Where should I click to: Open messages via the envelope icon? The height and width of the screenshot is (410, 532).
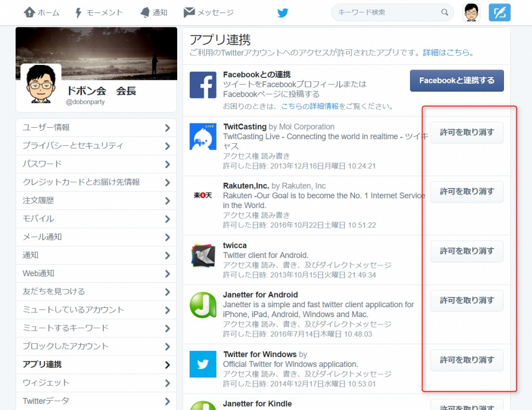click(189, 12)
